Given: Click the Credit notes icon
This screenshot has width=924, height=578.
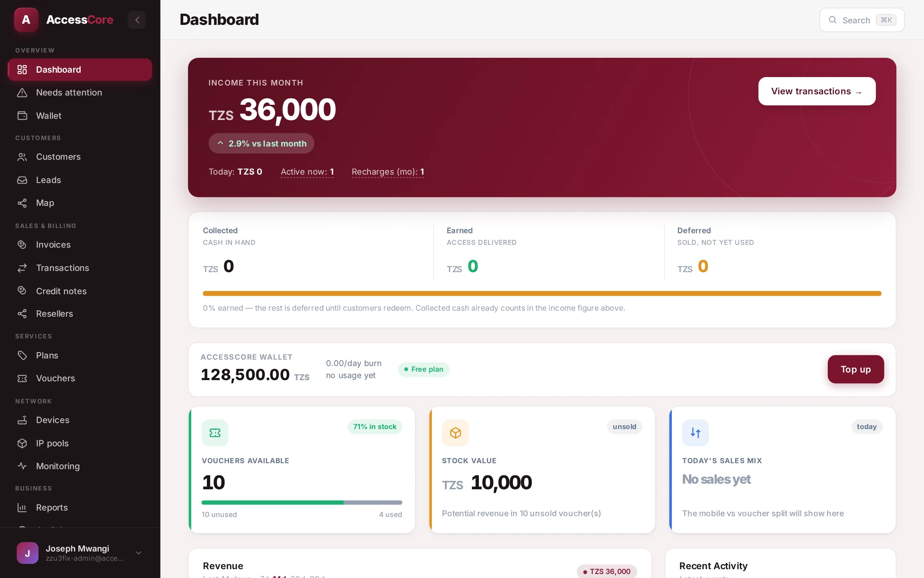Looking at the screenshot, I should click(22, 291).
